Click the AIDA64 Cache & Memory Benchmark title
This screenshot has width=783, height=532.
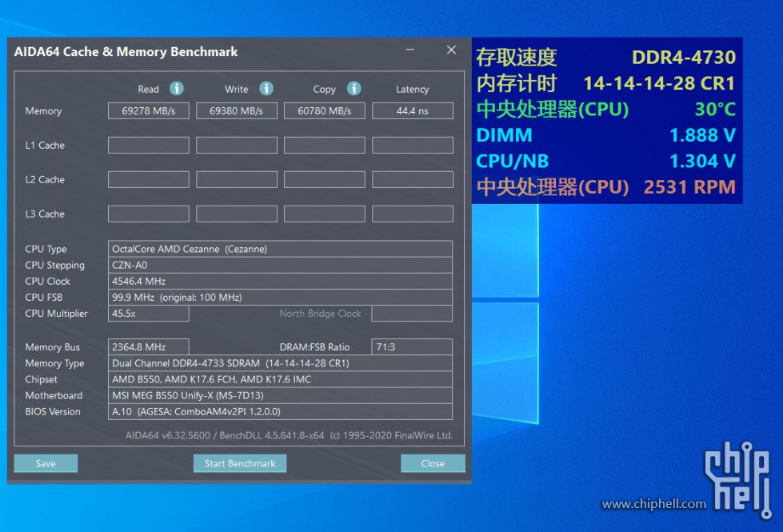pyautogui.click(x=126, y=51)
